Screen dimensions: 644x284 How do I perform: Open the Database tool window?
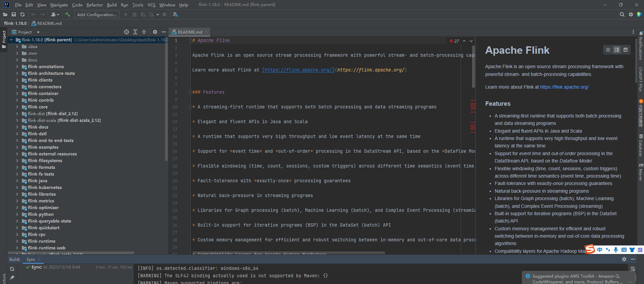pyautogui.click(x=641, y=145)
